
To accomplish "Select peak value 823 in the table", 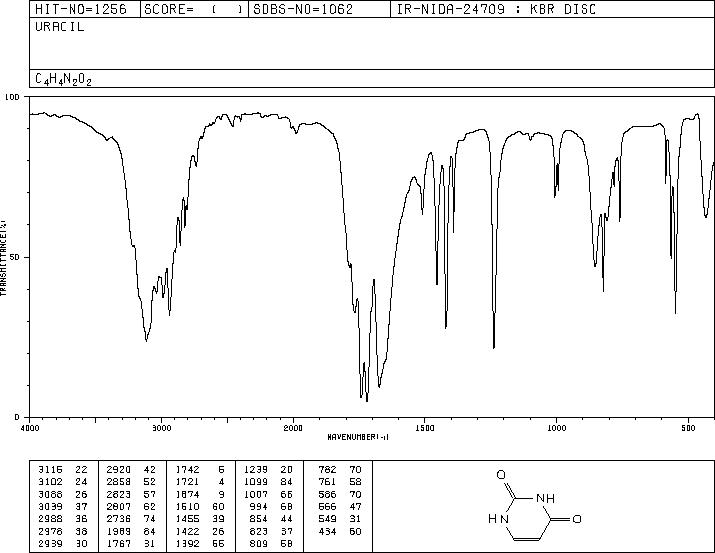I will coord(259,532).
